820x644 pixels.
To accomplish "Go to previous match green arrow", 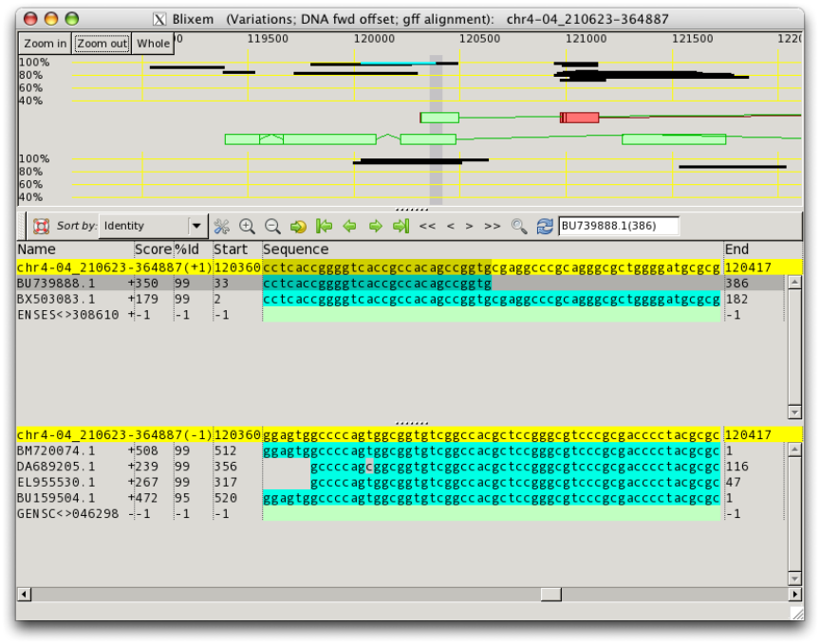I will coord(349,227).
